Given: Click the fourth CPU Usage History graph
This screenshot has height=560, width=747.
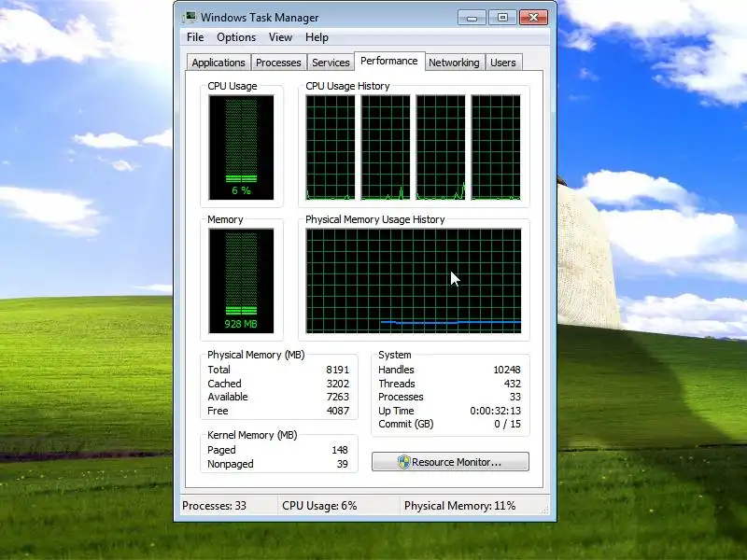Looking at the screenshot, I should pyautogui.click(x=496, y=147).
